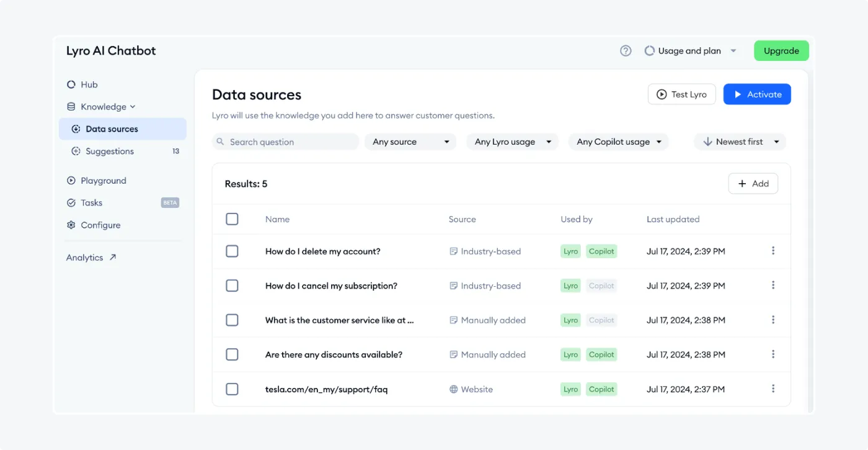Click the Last updated column header
868x450 pixels.
[x=673, y=219]
